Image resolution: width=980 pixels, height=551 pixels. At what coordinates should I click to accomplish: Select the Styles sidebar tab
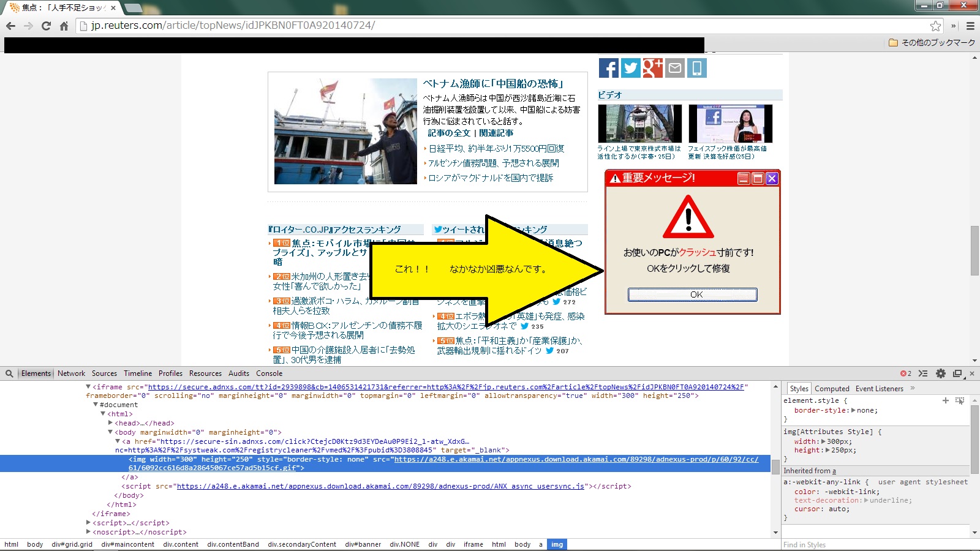799,389
